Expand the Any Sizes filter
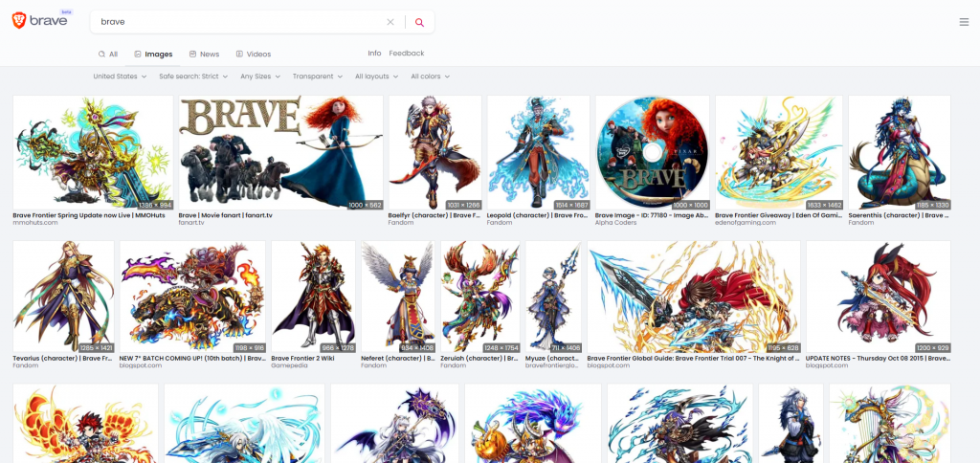 click(261, 77)
